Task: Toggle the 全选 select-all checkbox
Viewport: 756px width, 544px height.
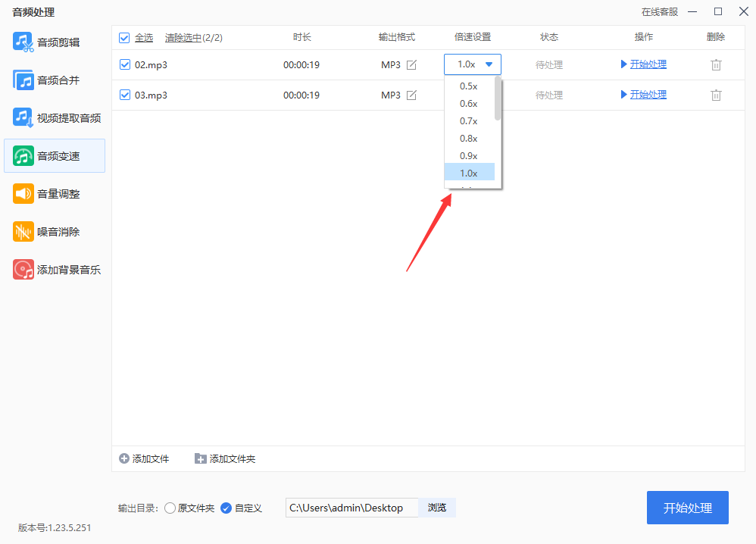Action: pos(124,38)
